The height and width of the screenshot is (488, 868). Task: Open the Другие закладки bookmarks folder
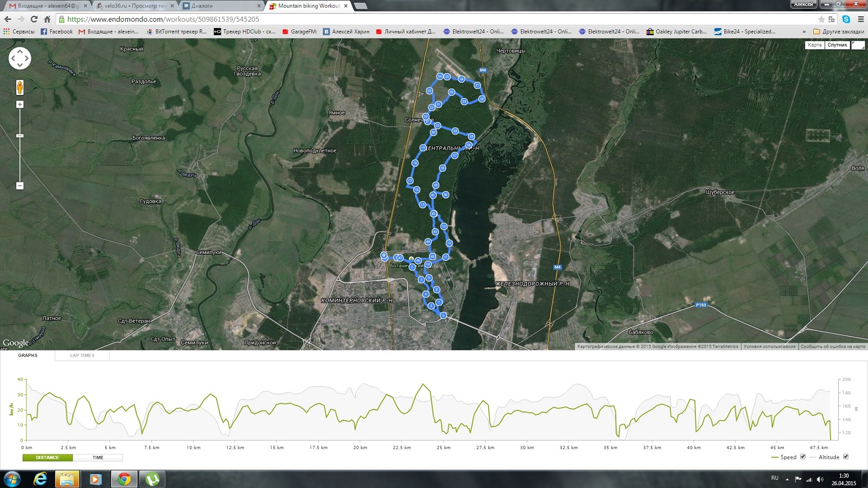[x=838, y=31]
